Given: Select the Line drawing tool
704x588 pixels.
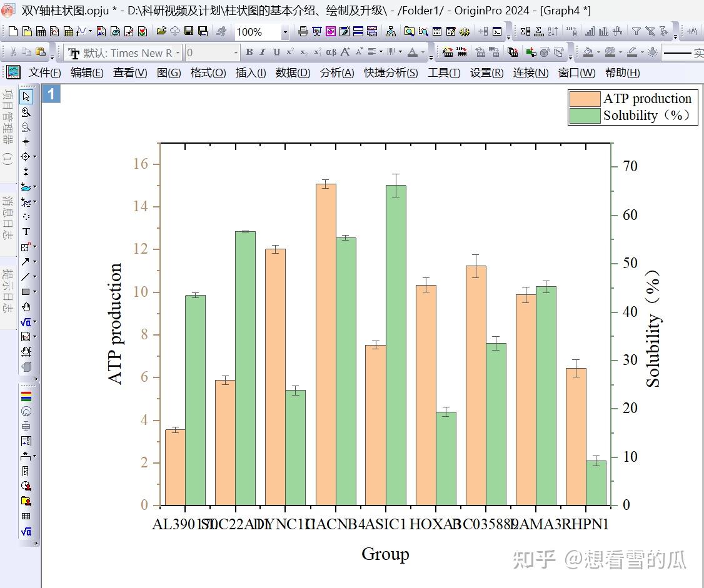Looking at the screenshot, I should (26, 276).
